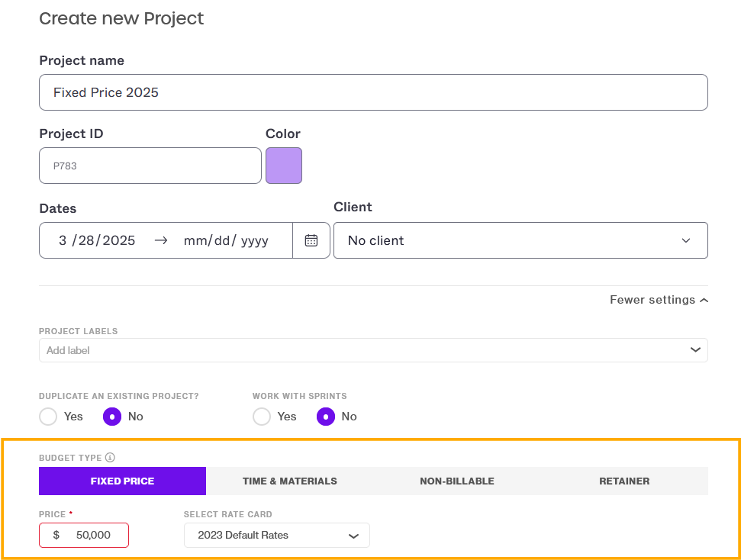The image size is (741, 560).
Task: Open the No client dropdown
Action: tap(520, 240)
